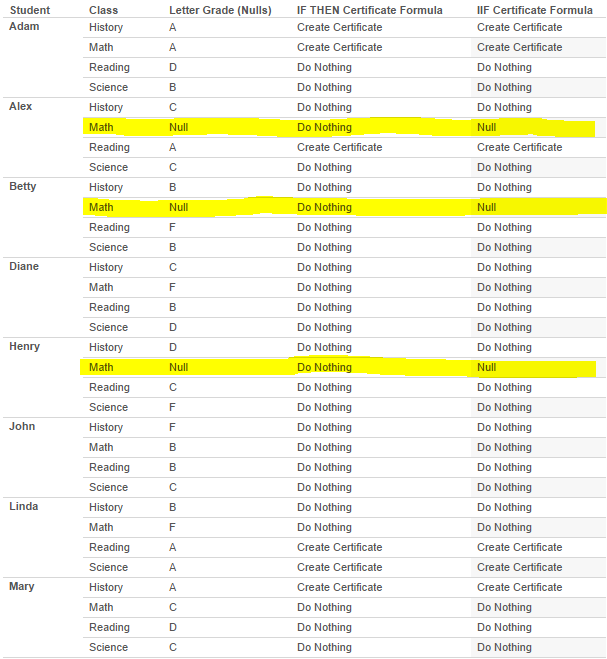
Task: Click Henry's highlighted Math class cell
Action: 101,367
